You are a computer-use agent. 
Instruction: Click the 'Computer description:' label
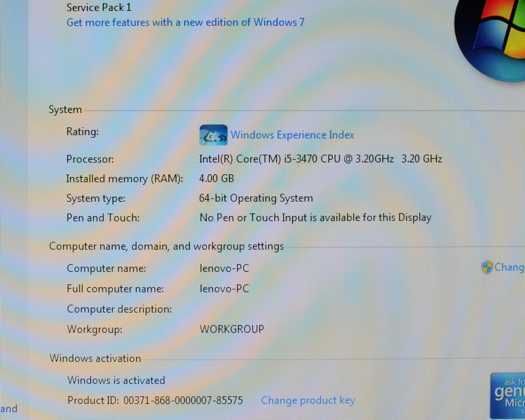coord(120,309)
